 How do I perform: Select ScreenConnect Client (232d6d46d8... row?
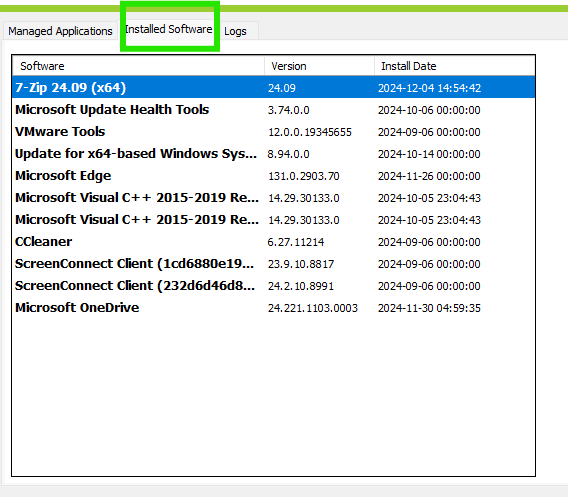[273, 286]
